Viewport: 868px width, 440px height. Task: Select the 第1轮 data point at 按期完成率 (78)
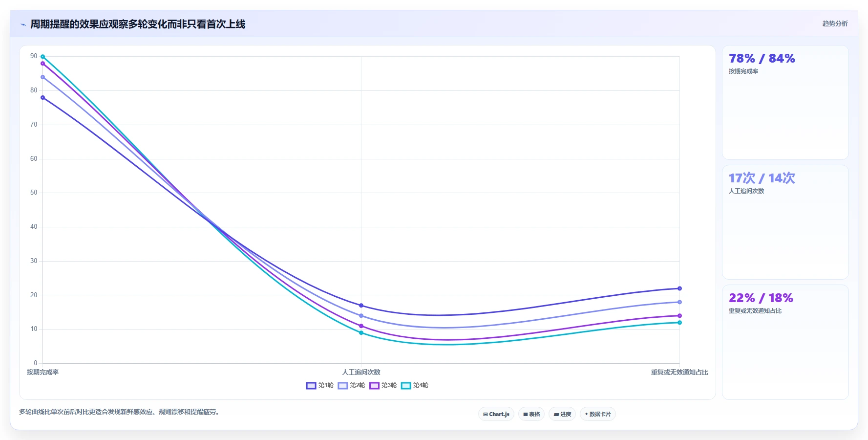(43, 98)
